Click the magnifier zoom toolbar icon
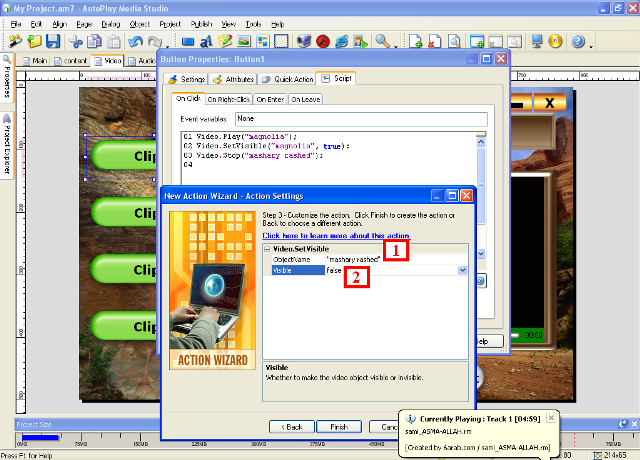The height and width of the screenshot is (460, 640). point(383,42)
